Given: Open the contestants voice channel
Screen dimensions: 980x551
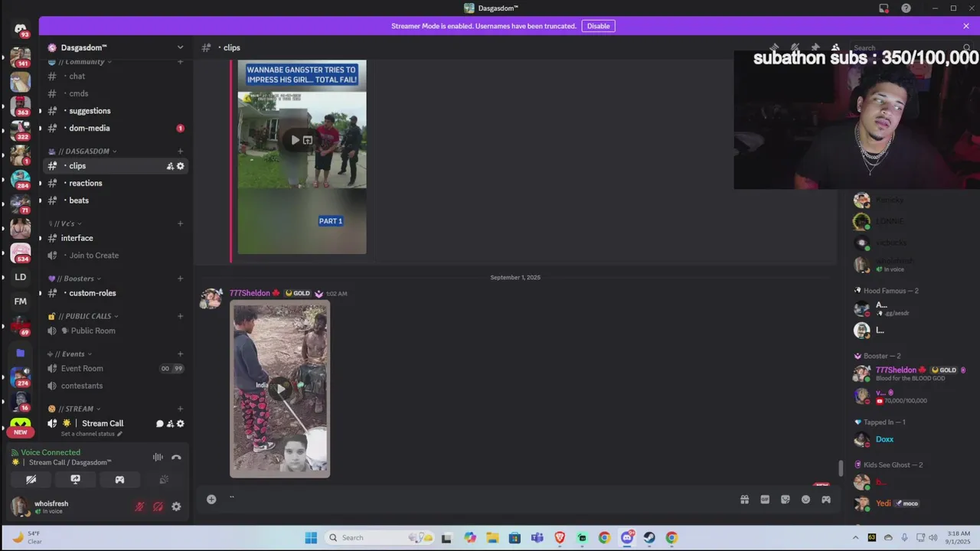Looking at the screenshot, I should click(x=116, y=386).
